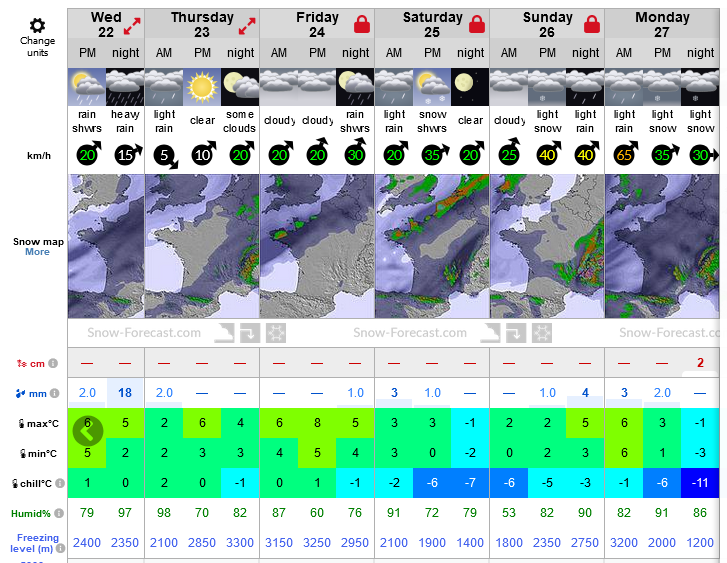The width and height of the screenshot is (727, 563).
Task: Open Wednesday snow map thumbnail
Action: coord(106,246)
